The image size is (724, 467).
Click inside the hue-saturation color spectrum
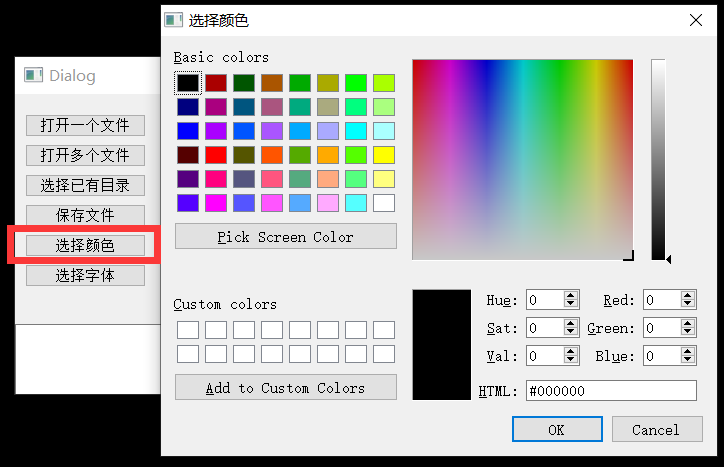523,159
